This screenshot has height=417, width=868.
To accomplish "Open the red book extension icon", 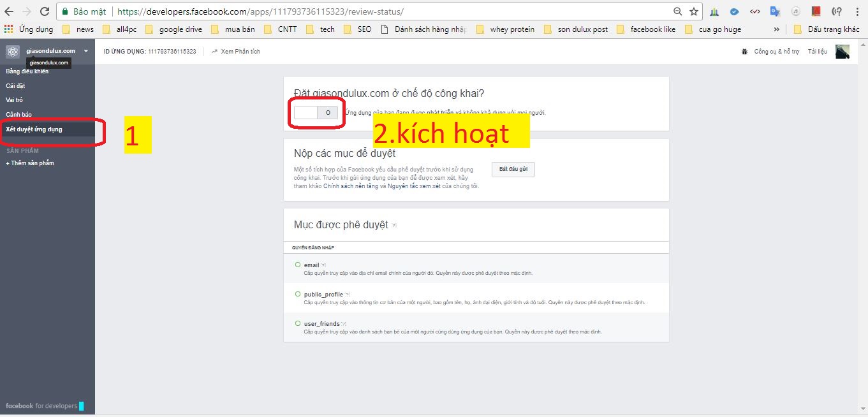I will (816, 11).
